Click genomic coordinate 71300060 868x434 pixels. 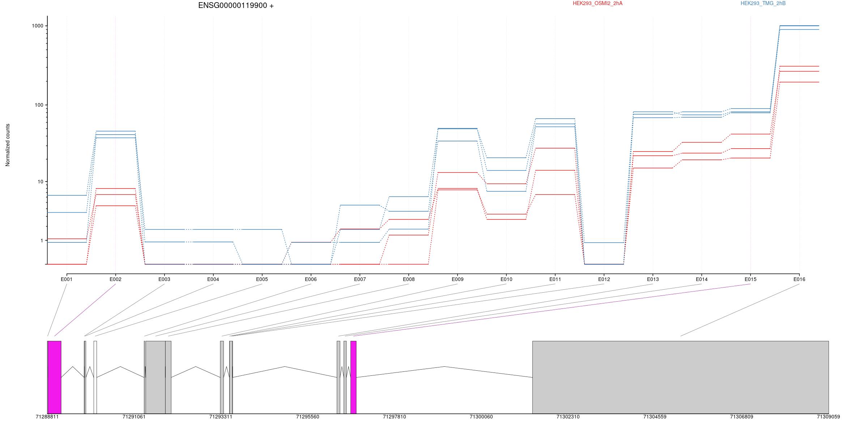(481, 417)
